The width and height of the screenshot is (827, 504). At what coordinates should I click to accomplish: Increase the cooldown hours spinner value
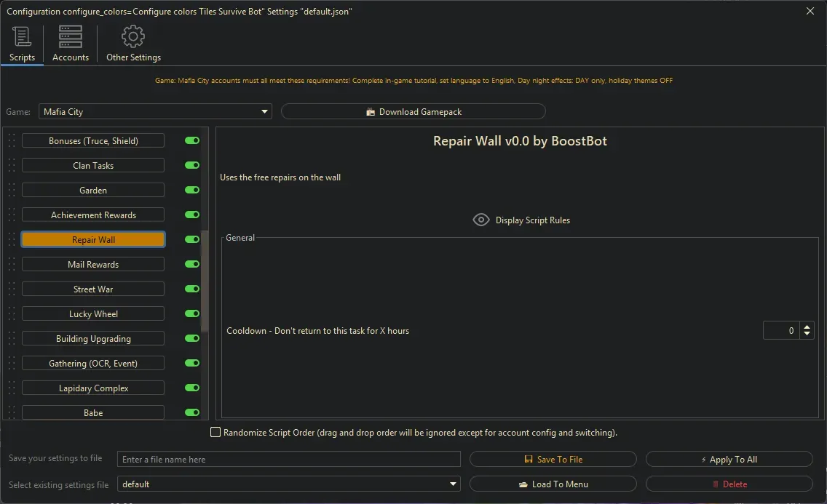pyautogui.click(x=807, y=327)
